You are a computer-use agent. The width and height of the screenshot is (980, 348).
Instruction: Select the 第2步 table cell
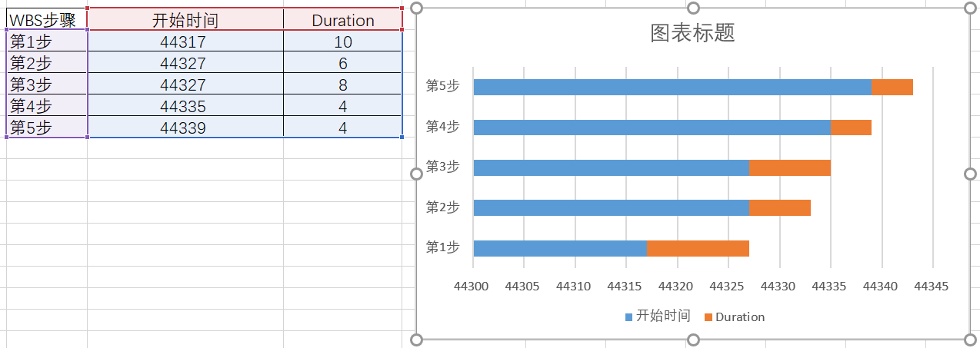pyautogui.click(x=47, y=63)
